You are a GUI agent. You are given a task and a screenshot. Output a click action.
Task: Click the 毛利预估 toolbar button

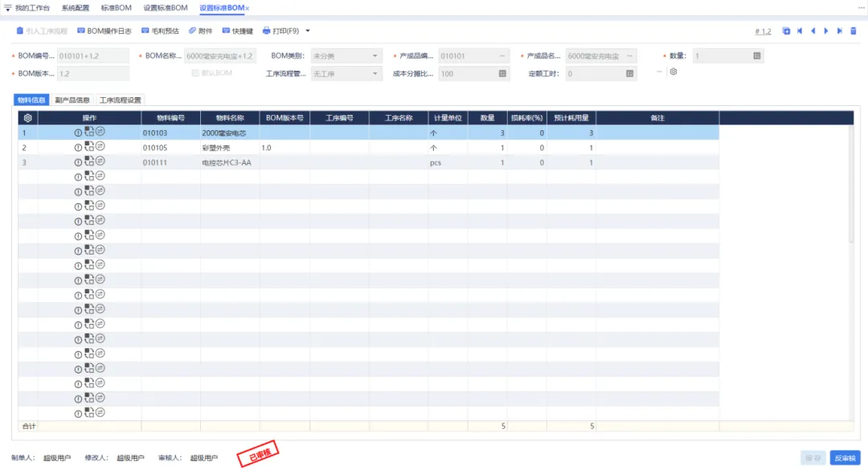pos(160,31)
